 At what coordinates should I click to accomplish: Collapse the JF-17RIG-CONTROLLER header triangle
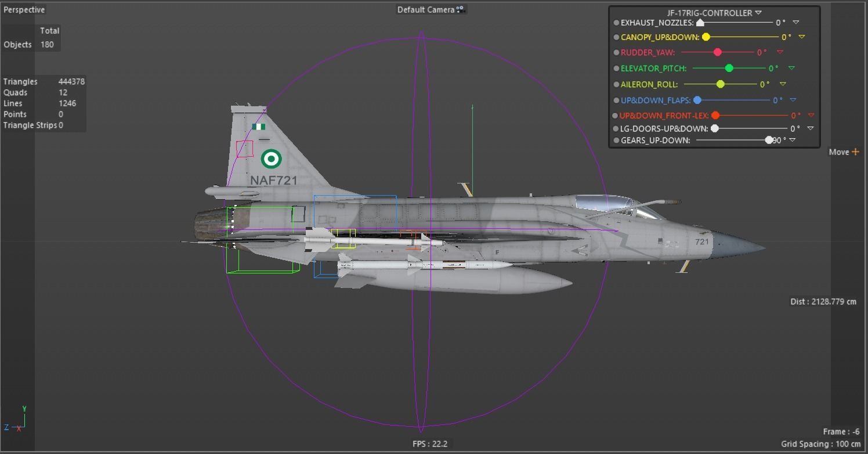pyautogui.click(x=758, y=13)
